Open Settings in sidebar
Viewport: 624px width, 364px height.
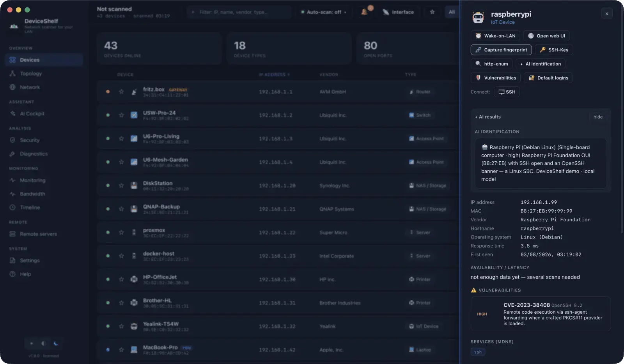coord(44,261)
